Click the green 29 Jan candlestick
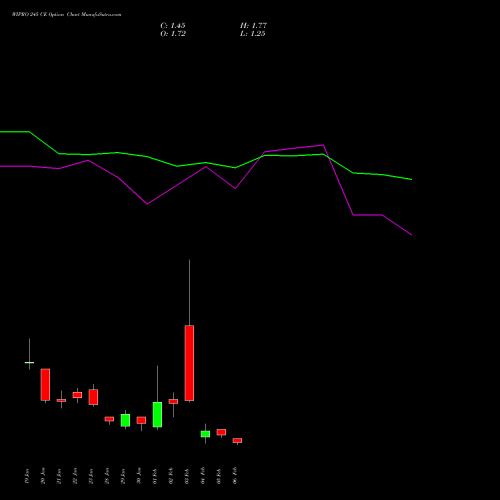 point(125,420)
